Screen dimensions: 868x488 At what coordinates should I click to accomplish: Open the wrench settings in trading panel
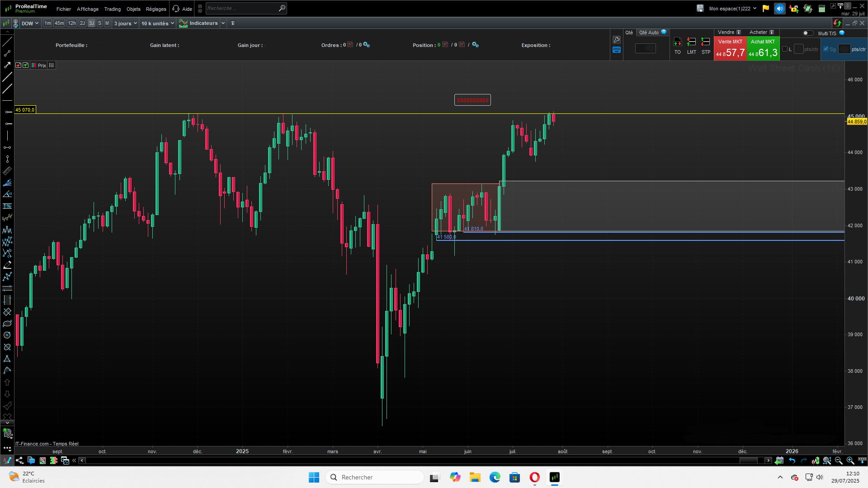617,40
